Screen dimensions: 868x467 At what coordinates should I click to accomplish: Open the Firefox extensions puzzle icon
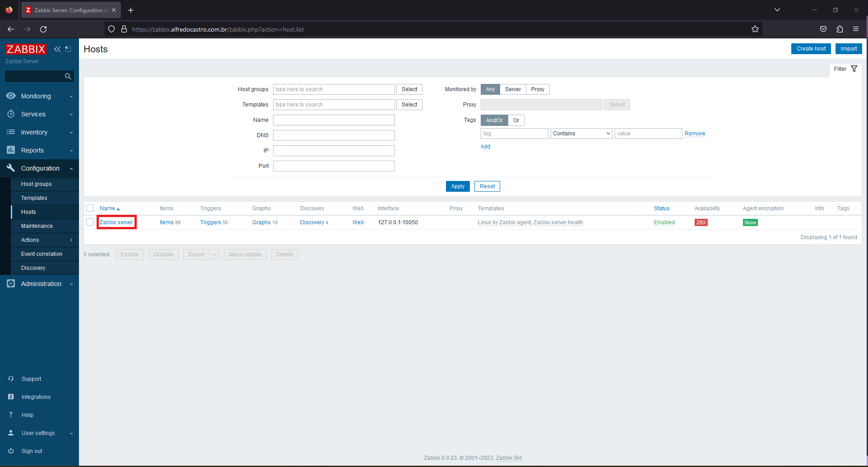(x=840, y=29)
